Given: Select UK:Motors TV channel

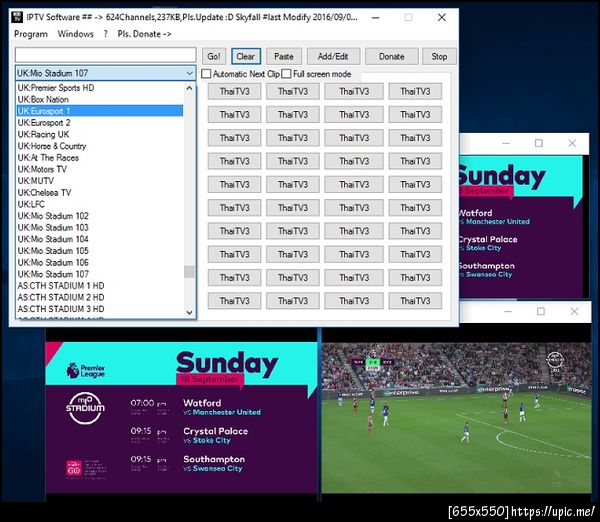Looking at the screenshot, I should (x=100, y=169).
